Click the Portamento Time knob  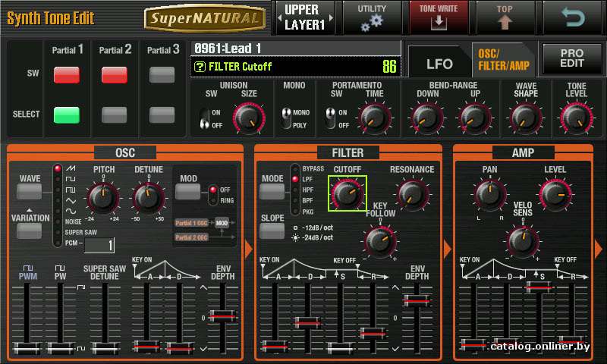coord(373,118)
